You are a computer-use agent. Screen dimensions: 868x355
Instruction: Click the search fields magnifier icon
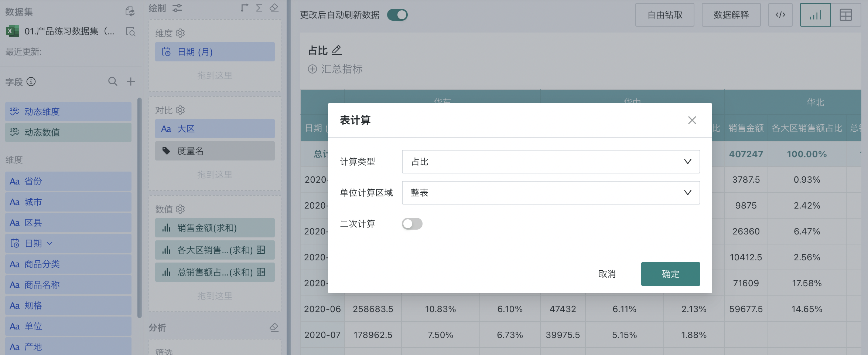point(113,81)
